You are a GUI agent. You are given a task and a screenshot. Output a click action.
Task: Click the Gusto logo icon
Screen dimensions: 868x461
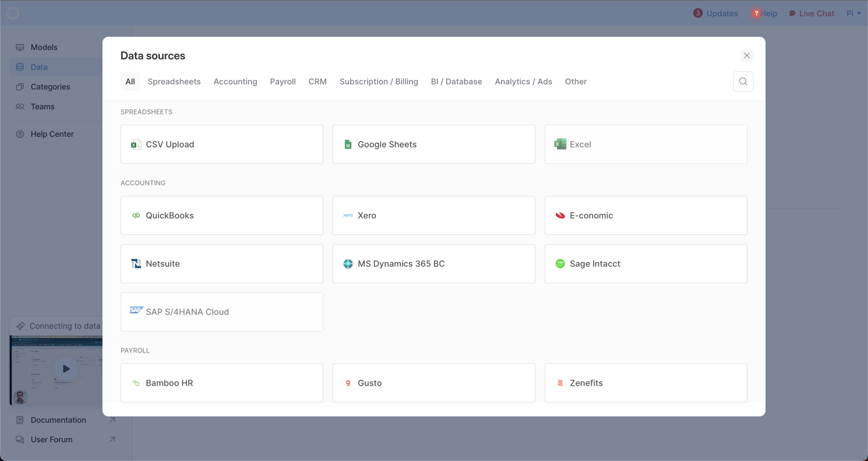point(348,383)
